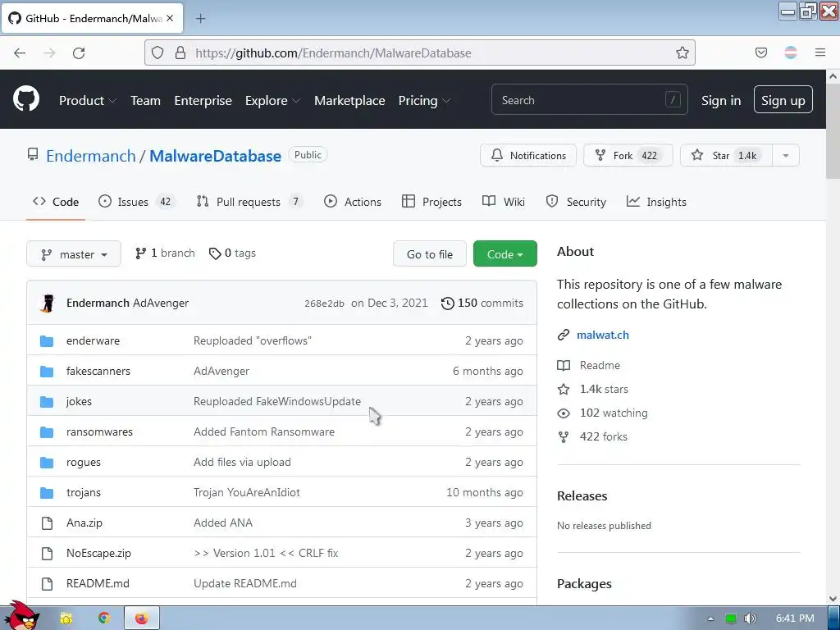Screen dimensions: 840x630
Task: Expand the Pricing menu
Action: [x=424, y=100]
